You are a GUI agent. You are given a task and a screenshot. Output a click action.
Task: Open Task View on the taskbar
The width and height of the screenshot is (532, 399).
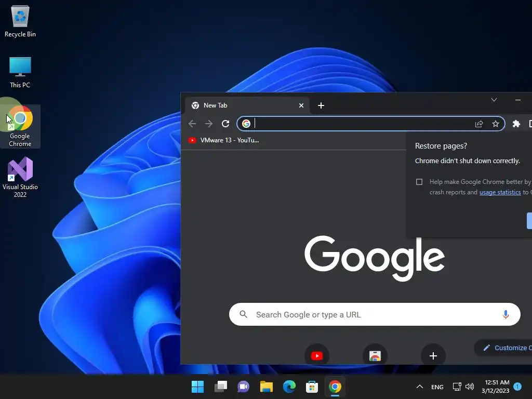coord(220,387)
